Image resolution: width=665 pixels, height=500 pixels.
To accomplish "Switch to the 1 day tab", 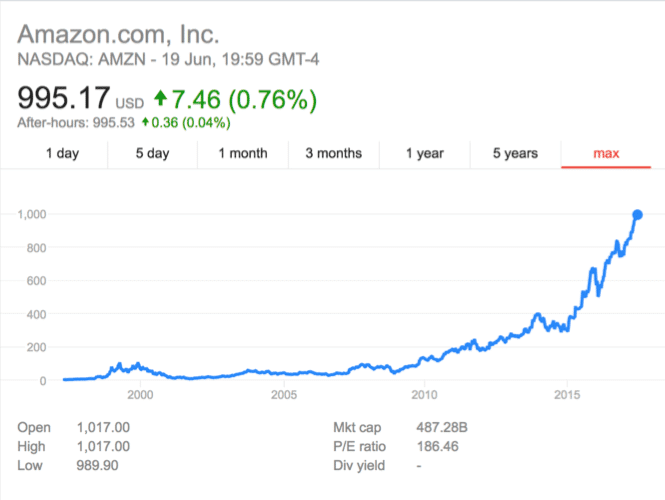I will point(62,153).
